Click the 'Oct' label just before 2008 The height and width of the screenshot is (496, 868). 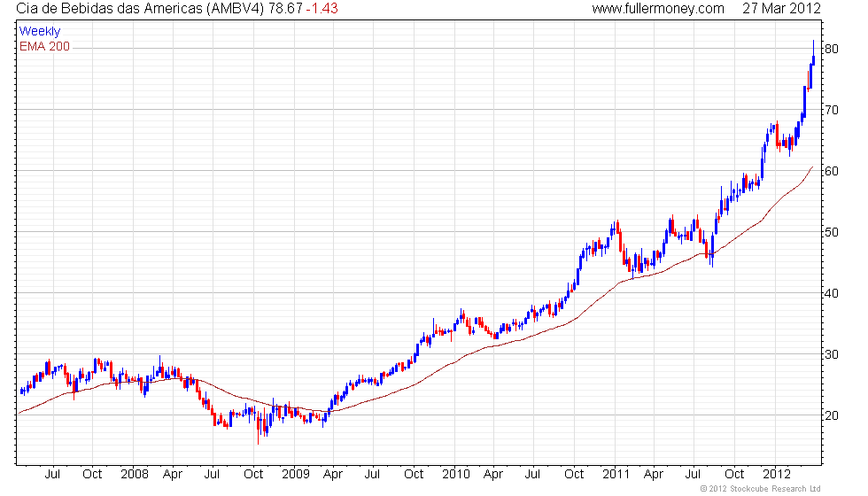click(92, 475)
